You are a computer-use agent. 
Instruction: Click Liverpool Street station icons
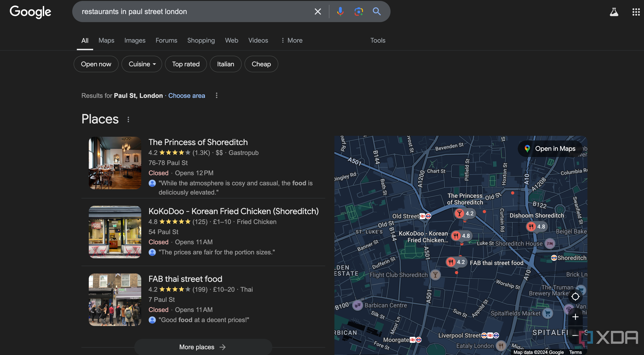[490, 335]
